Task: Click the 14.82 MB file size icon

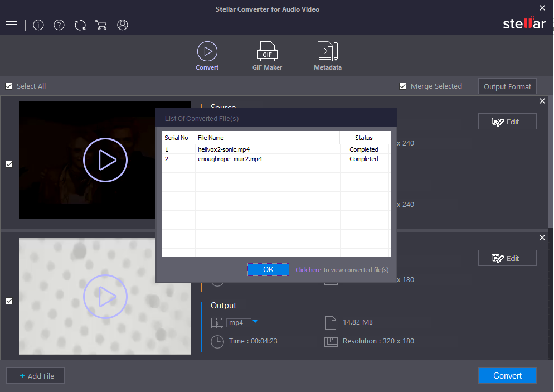Action: (331, 323)
